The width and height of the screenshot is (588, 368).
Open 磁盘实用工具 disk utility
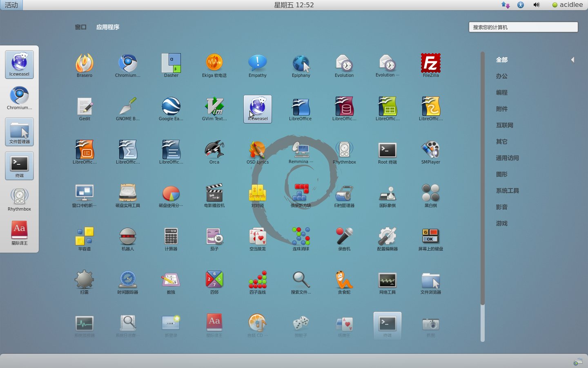[128, 195]
